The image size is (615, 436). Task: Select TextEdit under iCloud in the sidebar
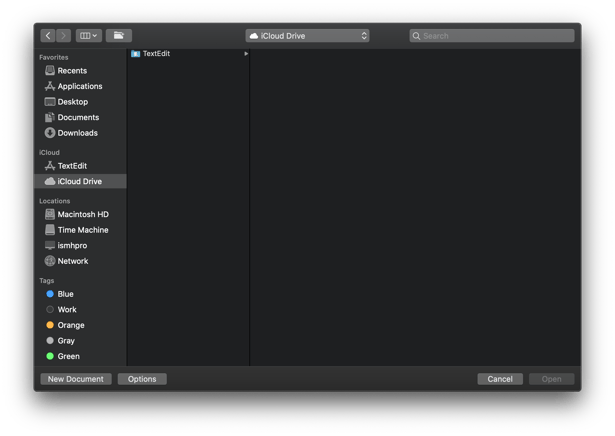tap(80, 166)
